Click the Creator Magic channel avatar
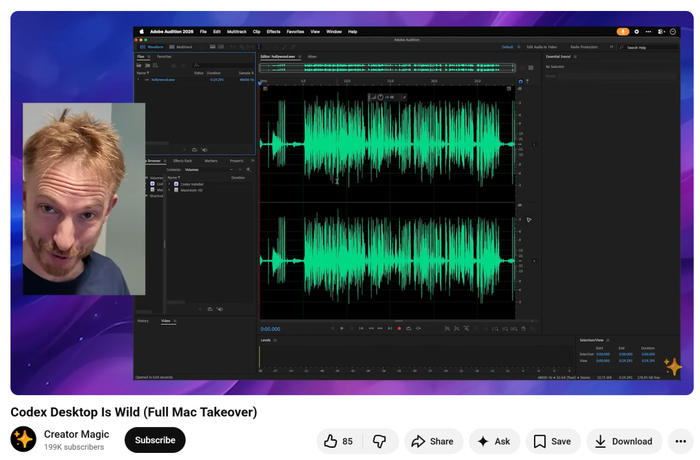 23,439
